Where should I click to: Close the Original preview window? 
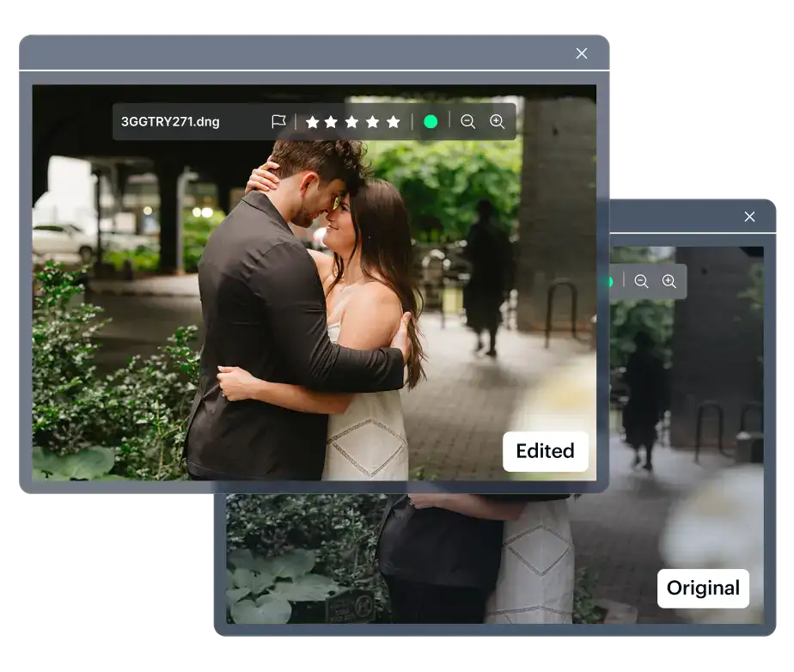pos(749,217)
